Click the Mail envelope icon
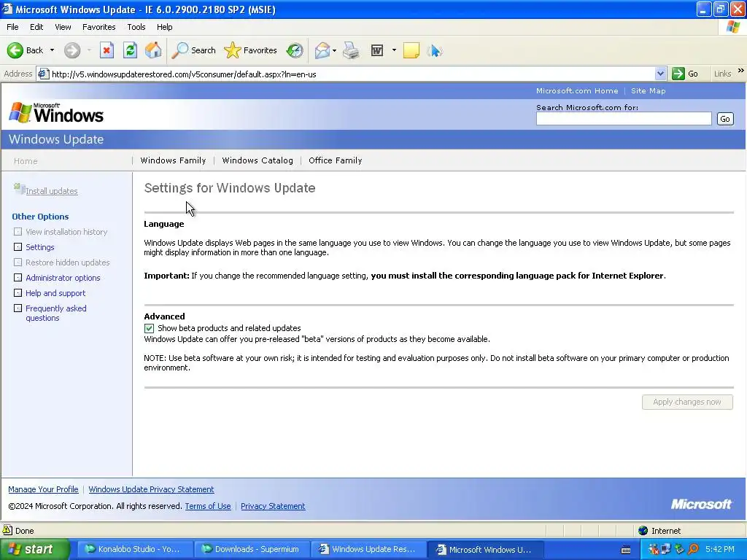 click(322, 50)
